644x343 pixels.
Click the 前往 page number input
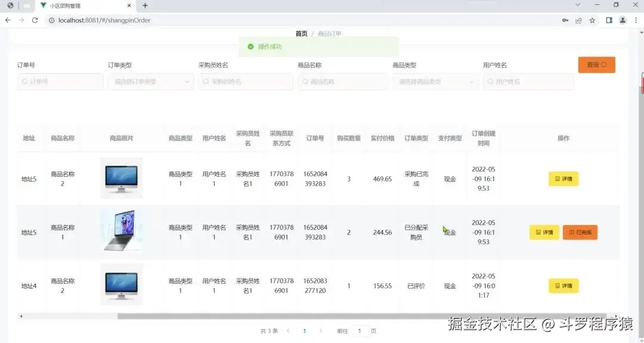[x=360, y=330]
